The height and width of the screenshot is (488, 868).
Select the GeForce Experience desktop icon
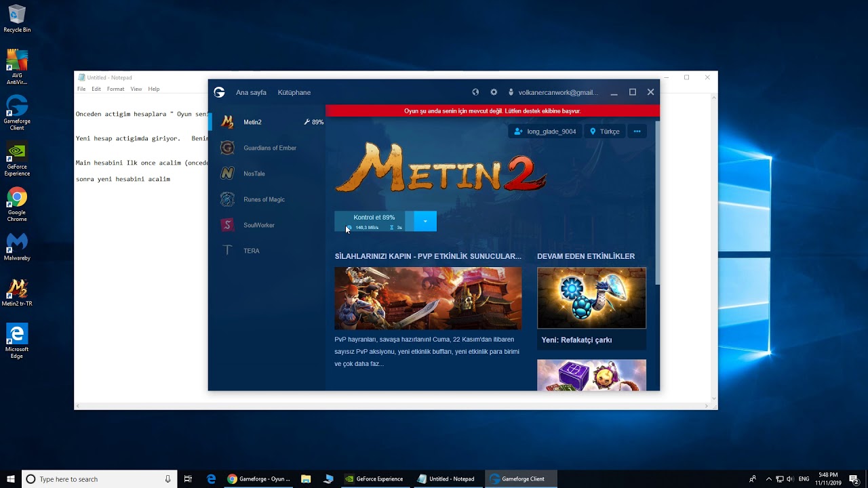click(x=17, y=159)
